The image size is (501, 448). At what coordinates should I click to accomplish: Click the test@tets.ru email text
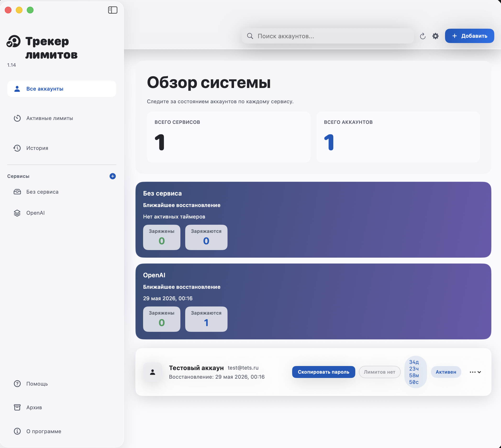point(243,368)
